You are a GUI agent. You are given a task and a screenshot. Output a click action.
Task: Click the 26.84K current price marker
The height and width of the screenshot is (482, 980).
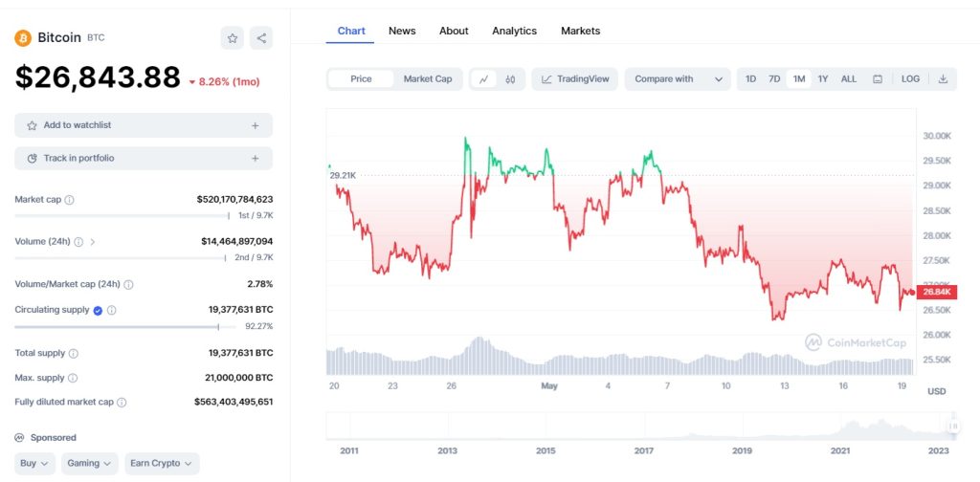[x=936, y=293]
